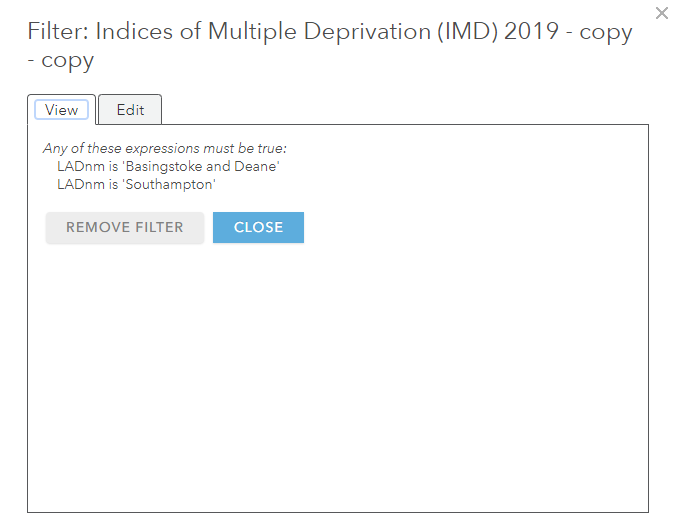This screenshot has width=676, height=528.
Task: Click the '- copy' text on the title's second line
Action: 60,61
